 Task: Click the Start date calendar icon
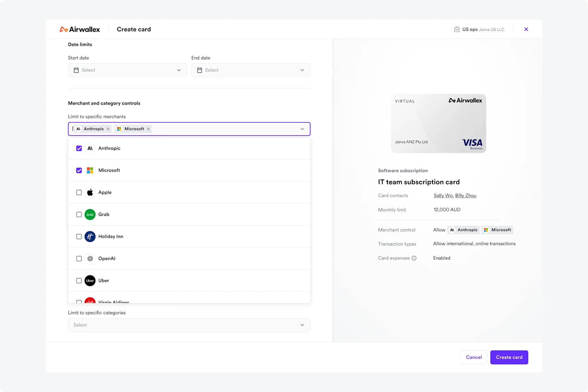(76, 70)
